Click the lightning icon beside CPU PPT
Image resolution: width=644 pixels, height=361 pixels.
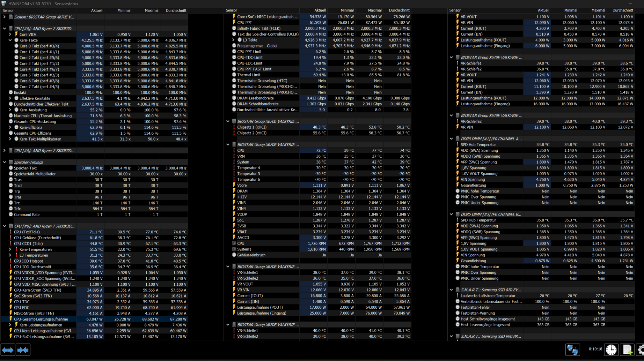[234, 22]
